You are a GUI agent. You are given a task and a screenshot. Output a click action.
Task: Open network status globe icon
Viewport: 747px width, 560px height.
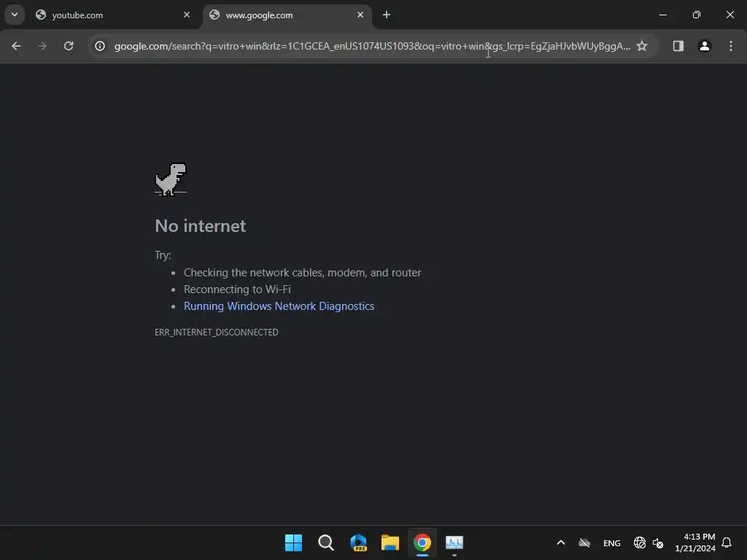click(639, 542)
